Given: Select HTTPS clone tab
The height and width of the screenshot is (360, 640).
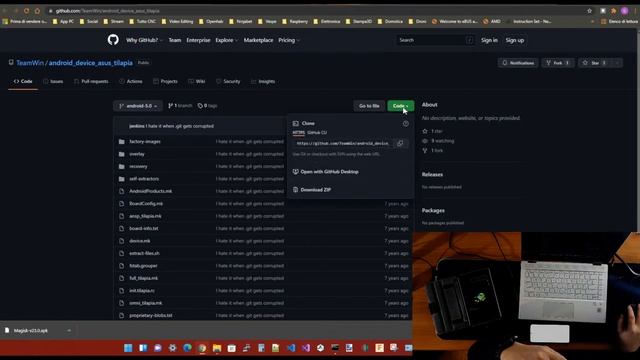Looking at the screenshot, I should point(298,133).
